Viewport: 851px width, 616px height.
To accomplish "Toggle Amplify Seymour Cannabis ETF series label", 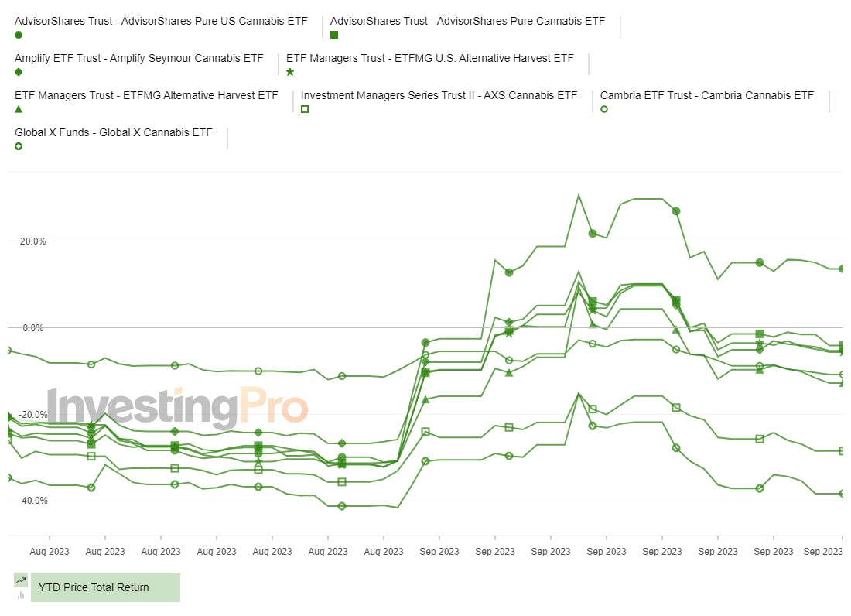I will point(139,58).
